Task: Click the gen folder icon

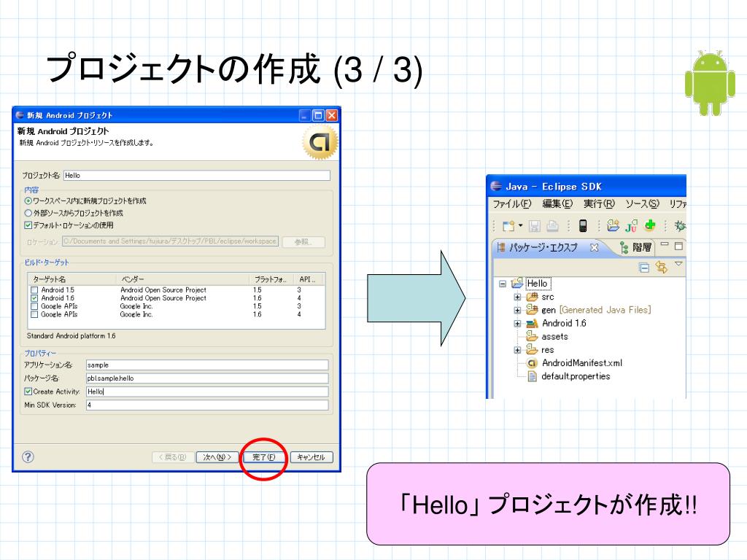Action: [x=532, y=310]
